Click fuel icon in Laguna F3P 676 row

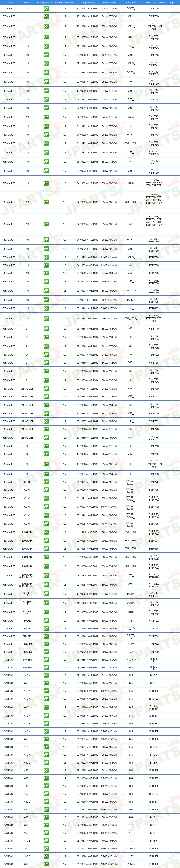[46, 549]
